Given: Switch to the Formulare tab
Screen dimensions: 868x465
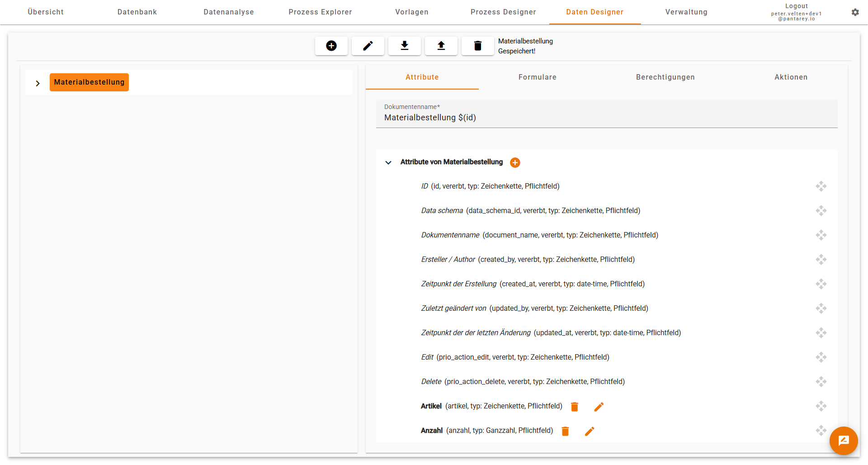Looking at the screenshot, I should coord(537,77).
